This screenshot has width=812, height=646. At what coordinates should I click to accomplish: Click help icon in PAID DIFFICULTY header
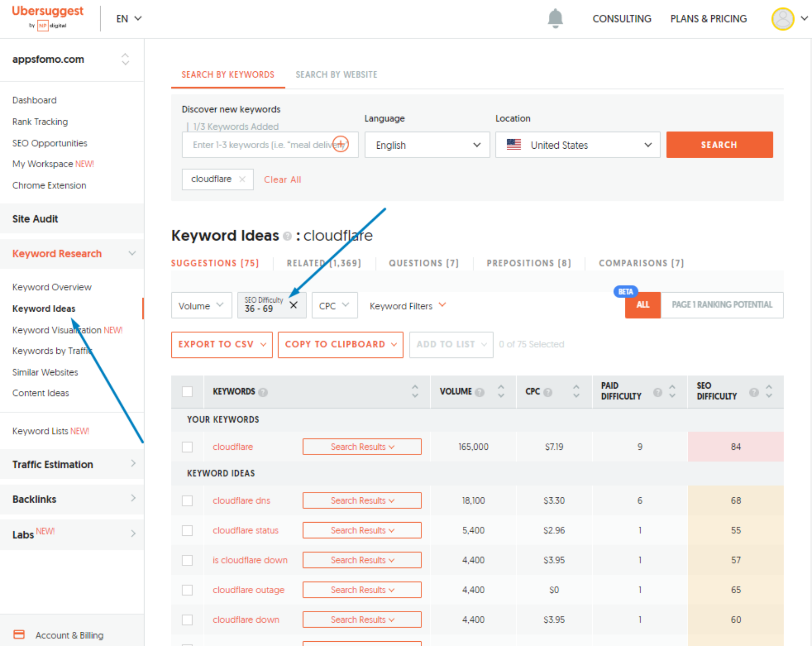pos(658,392)
